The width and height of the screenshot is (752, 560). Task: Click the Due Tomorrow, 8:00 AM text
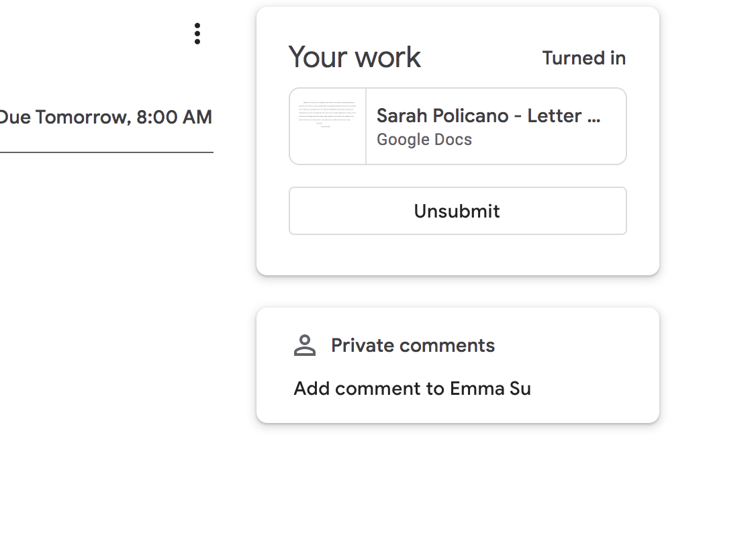(105, 118)
